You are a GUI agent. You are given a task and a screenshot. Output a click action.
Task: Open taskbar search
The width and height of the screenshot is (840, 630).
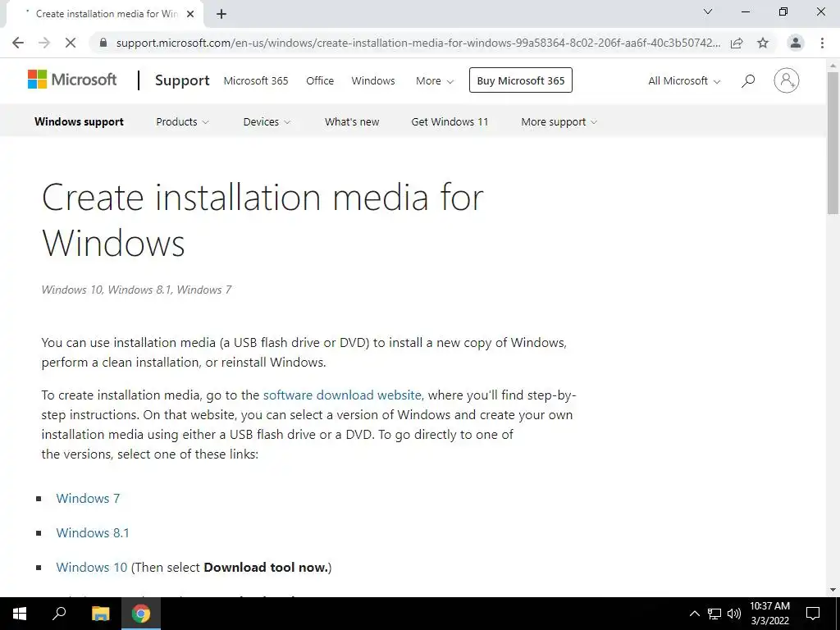click(x=59, y=614)
